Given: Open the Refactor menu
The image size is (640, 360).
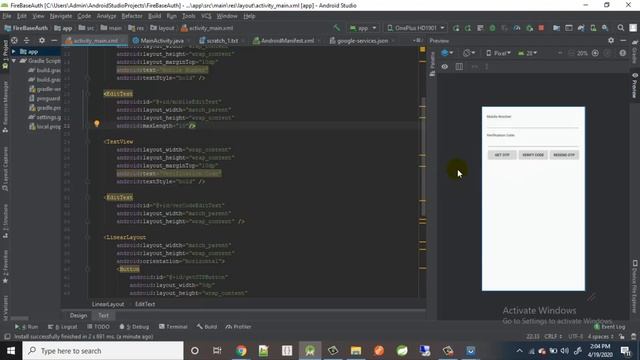Looking at the screenshot, I should pos(132,16).
